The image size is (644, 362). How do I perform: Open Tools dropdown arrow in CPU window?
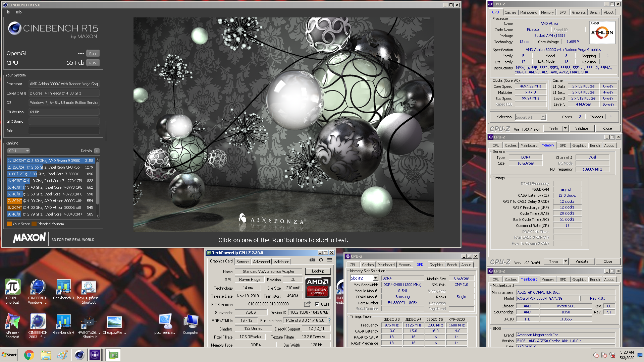[x=565, y=128]
